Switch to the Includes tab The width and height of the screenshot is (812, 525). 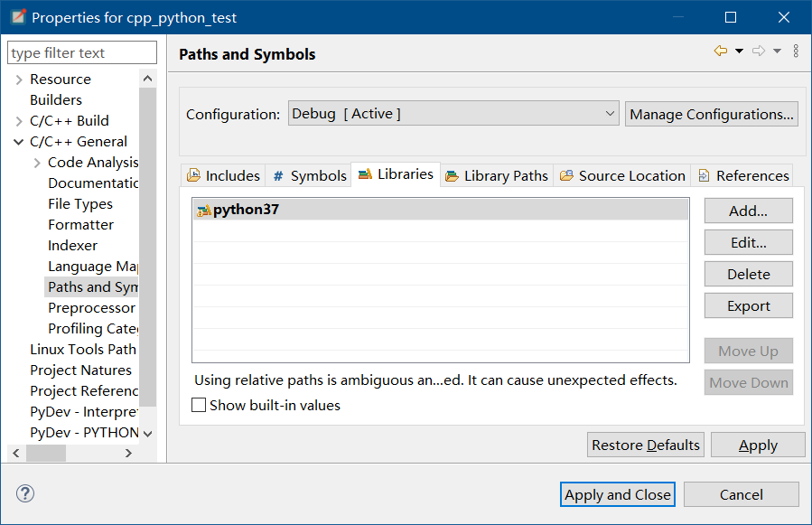pos(224,175)
